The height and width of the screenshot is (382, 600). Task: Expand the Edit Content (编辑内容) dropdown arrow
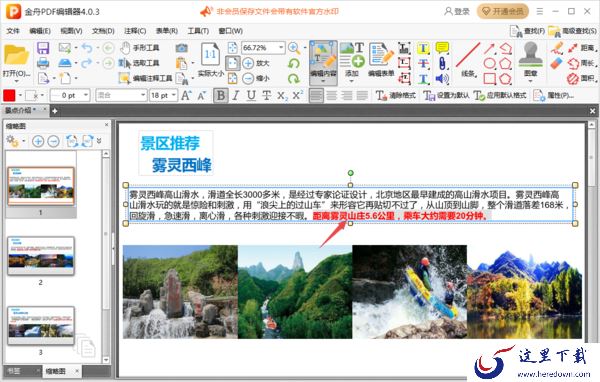pyautogui.click(x=323, y=82)
